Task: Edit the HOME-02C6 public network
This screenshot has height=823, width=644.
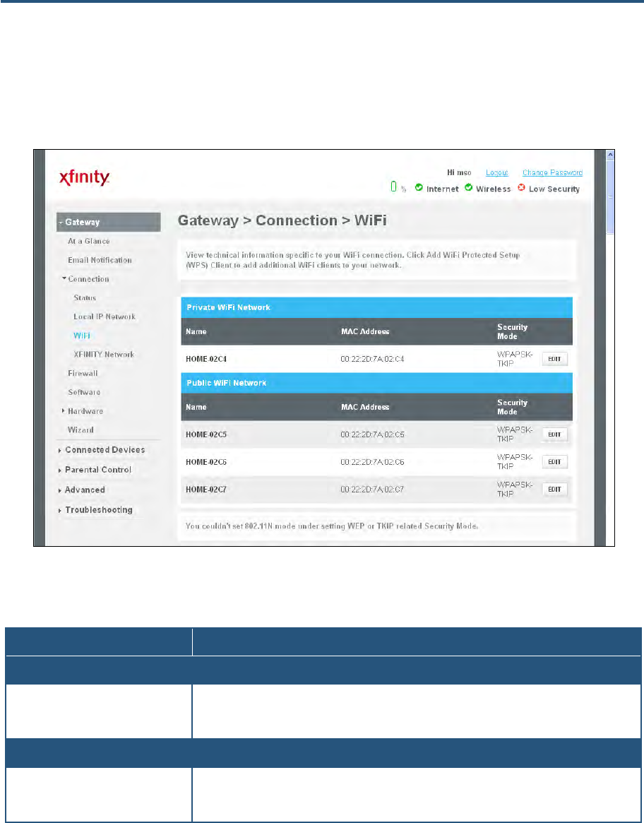Action: click(555, 462)
